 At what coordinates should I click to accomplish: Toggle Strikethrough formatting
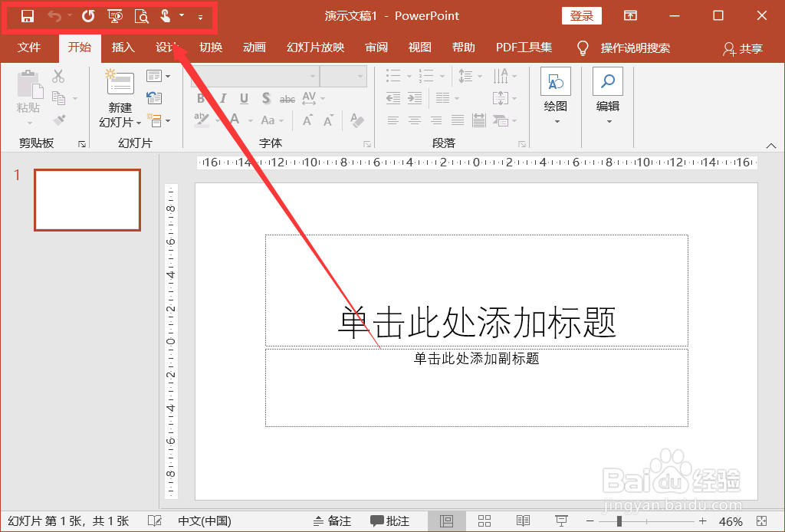tap(287, 99)
